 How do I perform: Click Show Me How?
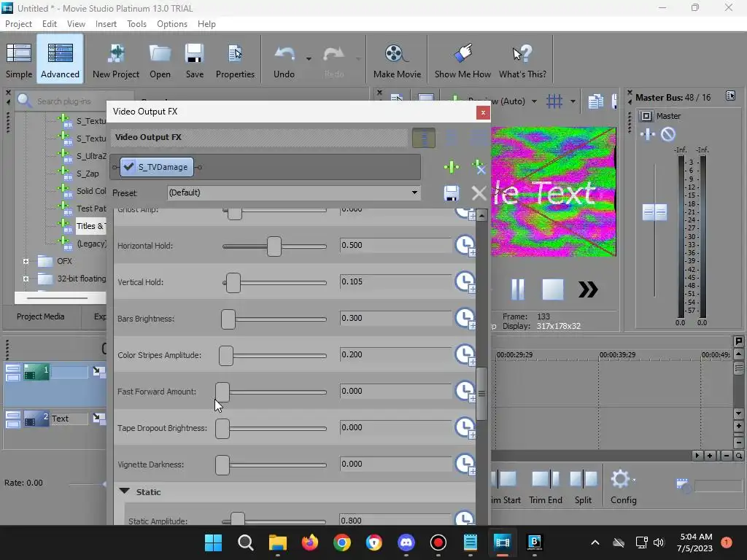462,60
